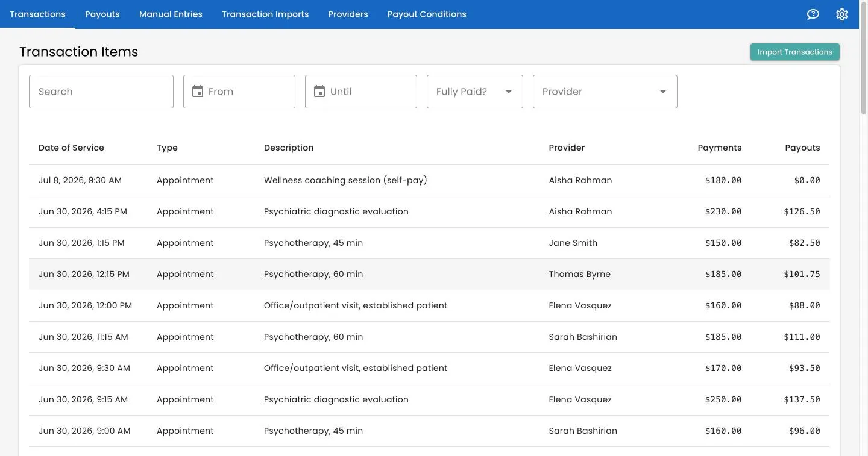Open the Payout Conditions tab

point(427,14)
